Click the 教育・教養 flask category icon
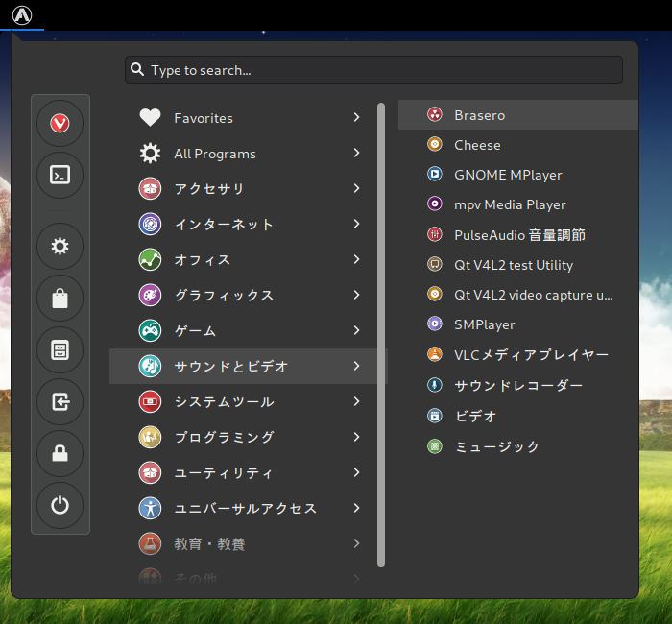The image size is (672, 624). [x=150, y=543]
